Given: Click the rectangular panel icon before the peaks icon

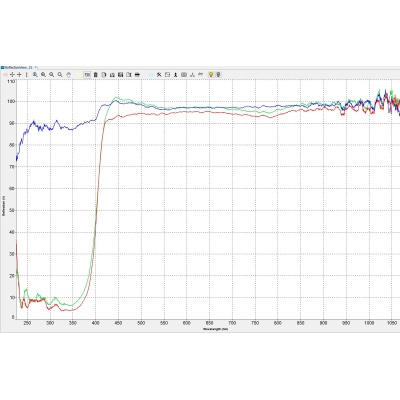Looking at the screenshot, I should (184, 75).
